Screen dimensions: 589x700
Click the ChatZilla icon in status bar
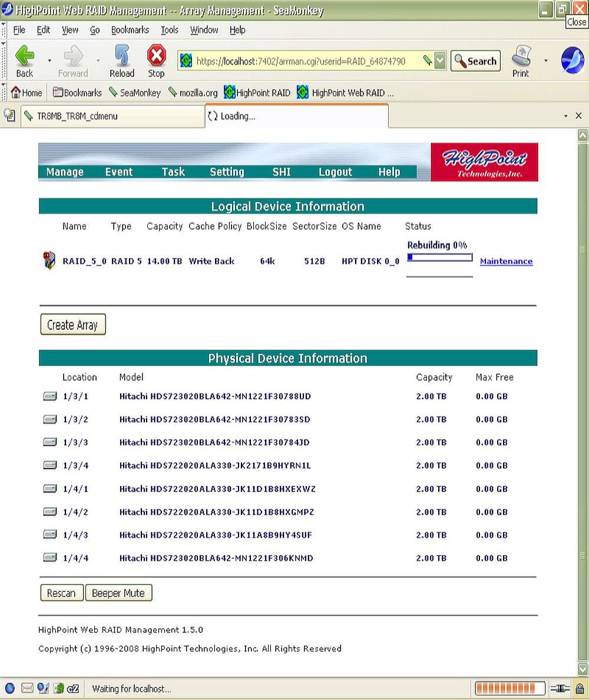pyautogui.click(x=73, y=688)
